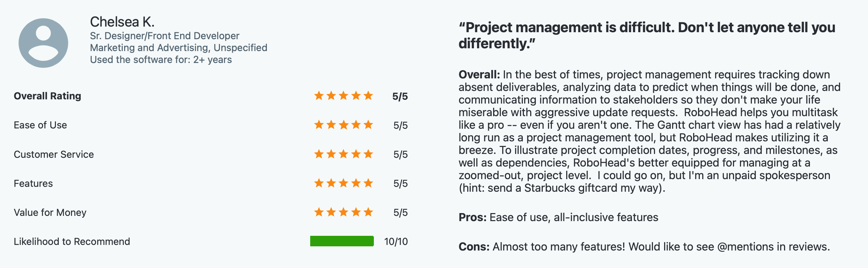Click Chelsea K. profile avatar icon

tap(43, 43)
